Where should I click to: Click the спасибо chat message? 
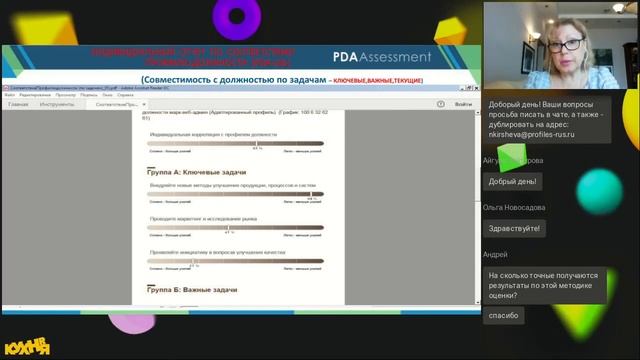[504, 316]
